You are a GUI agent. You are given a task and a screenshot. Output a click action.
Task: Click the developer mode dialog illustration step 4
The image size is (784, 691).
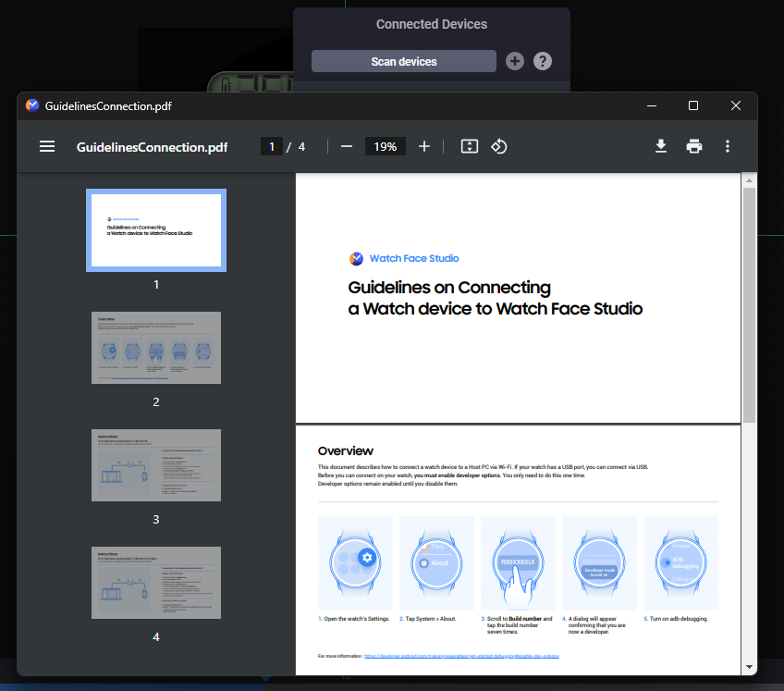[x=599, y=563]
